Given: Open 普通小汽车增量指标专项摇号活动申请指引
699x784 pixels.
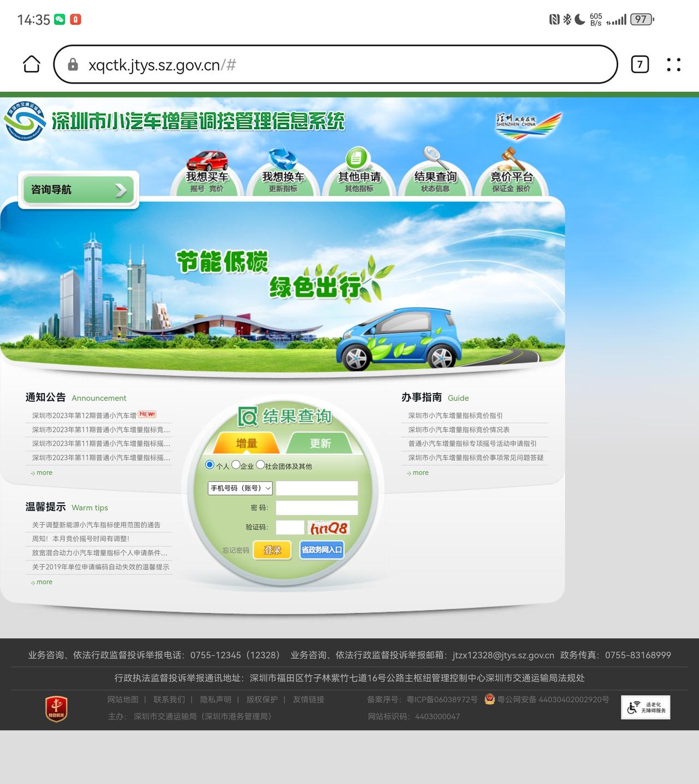Looking at the screenshot, I should (x=472, y=443).
